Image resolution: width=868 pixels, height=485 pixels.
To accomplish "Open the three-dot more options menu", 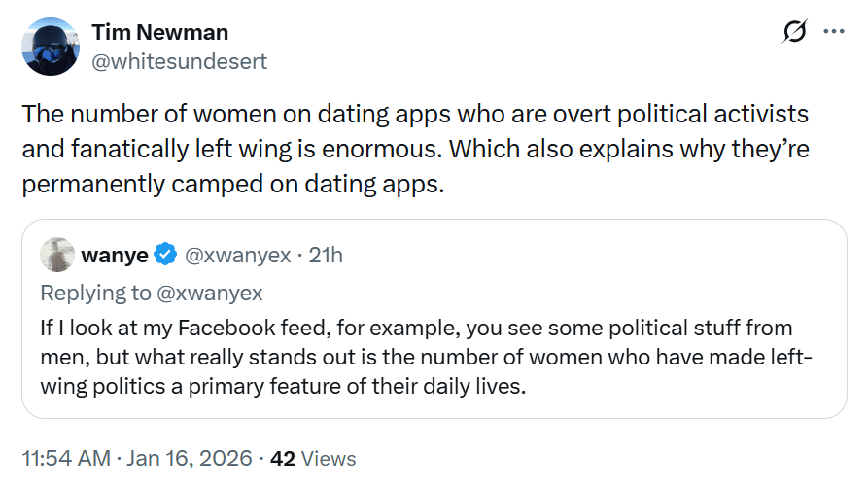I will tap(834, 32).
